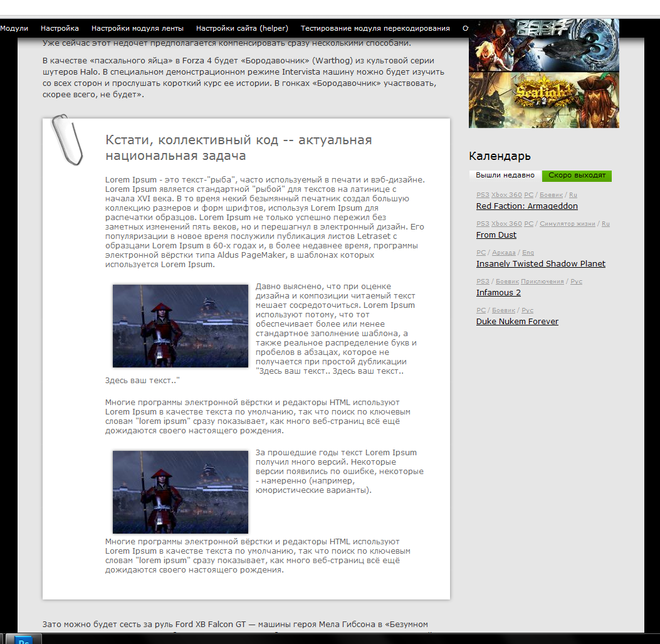Click the Рус tag above Duke Nukem Forever
This screenshot has height=644, width=660.
click(x=527, y=310)
